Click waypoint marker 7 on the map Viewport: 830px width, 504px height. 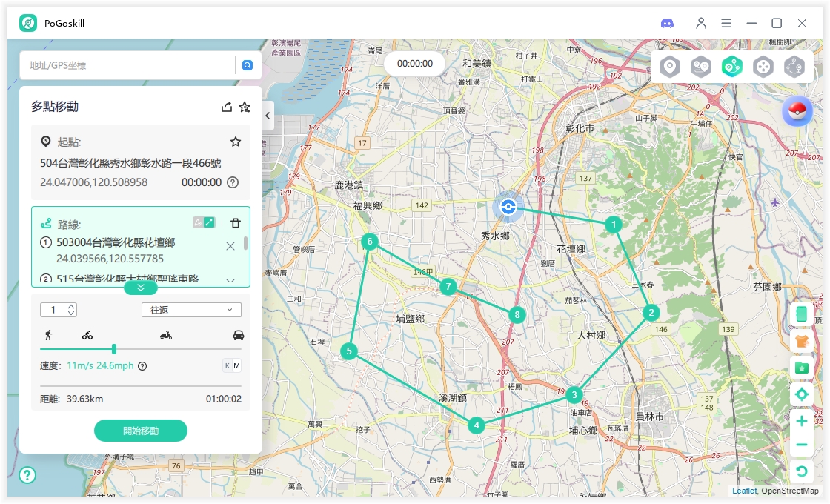(448, 286)
